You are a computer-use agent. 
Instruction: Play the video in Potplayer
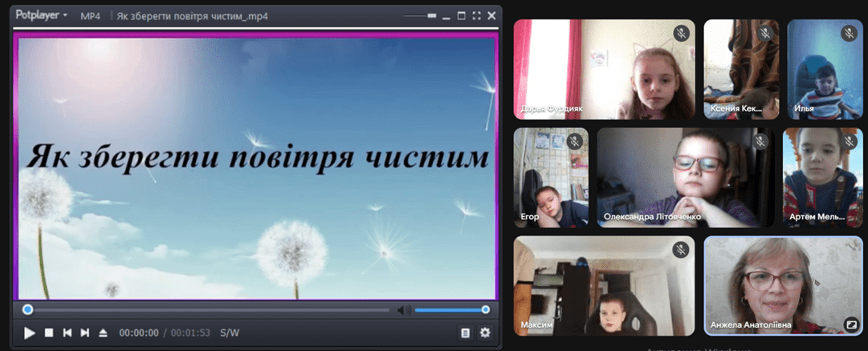coord(30,333)
